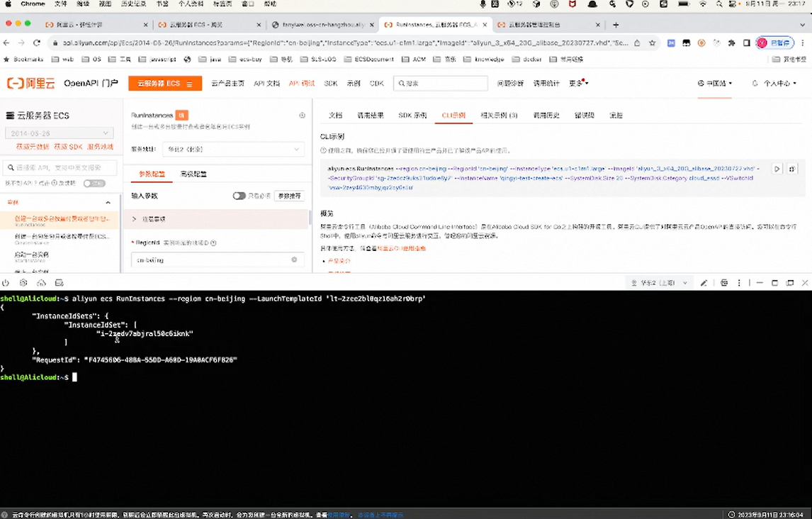Viewport: 812px width, 519px height.
Task: Open macOS Spotlight search icon
Action: tap(719, 4)
